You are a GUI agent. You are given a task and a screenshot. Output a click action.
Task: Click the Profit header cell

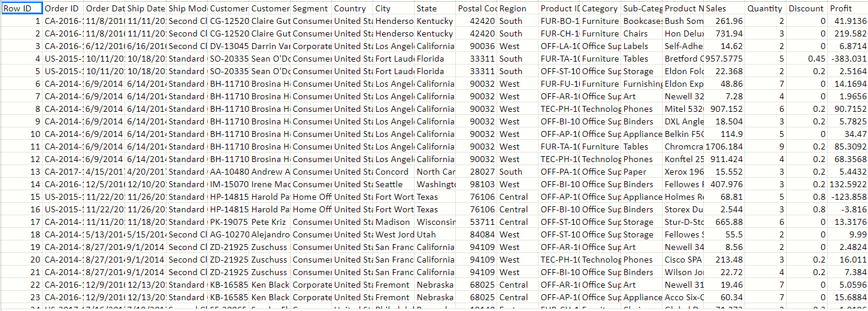pos(848,8)
